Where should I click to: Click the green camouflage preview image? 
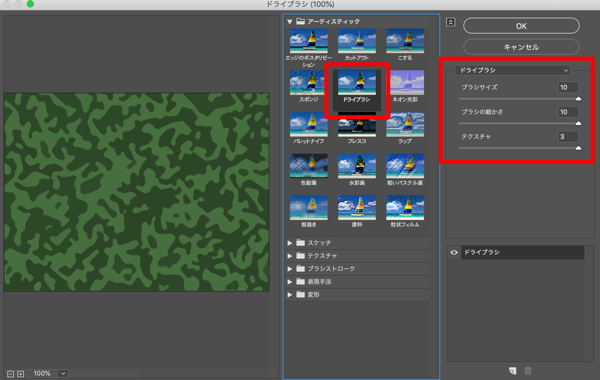click(x=137, y=192)
